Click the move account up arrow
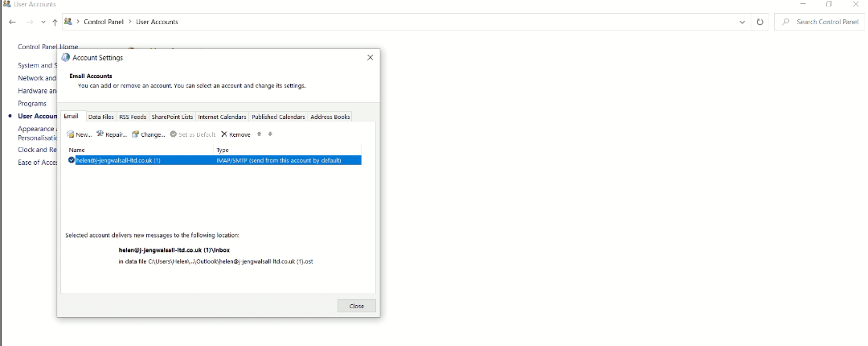Viewport: 868px width, 346px height. pos(259,134)
